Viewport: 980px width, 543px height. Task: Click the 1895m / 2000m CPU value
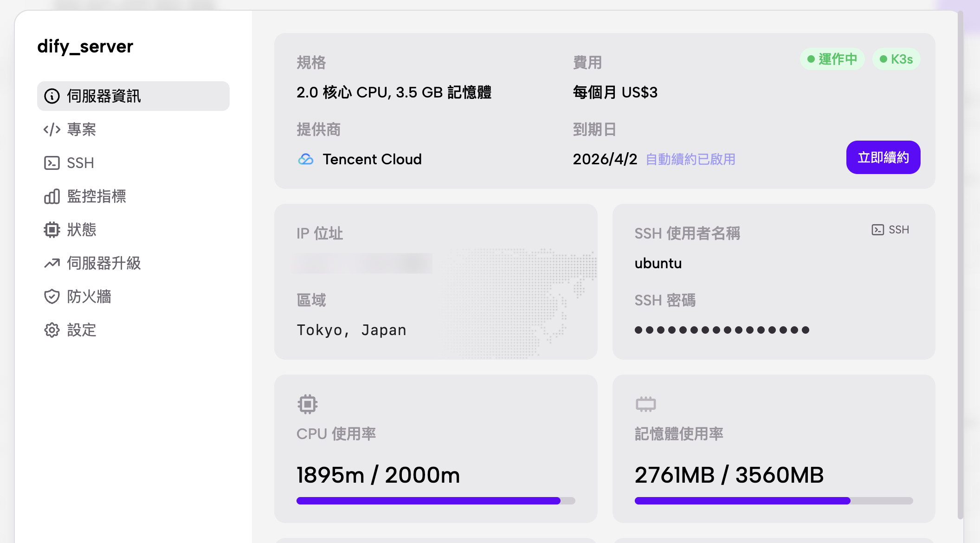(378, 475)
